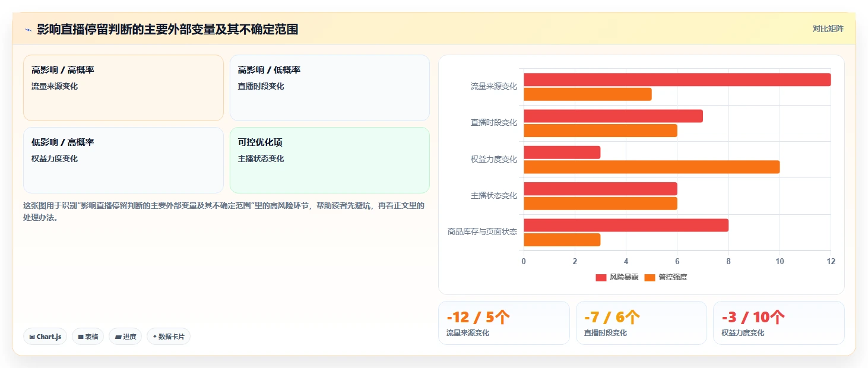
Task: Click the panel title 影响直播停留判断的主要外部变量
Action: tap(167, 29)
